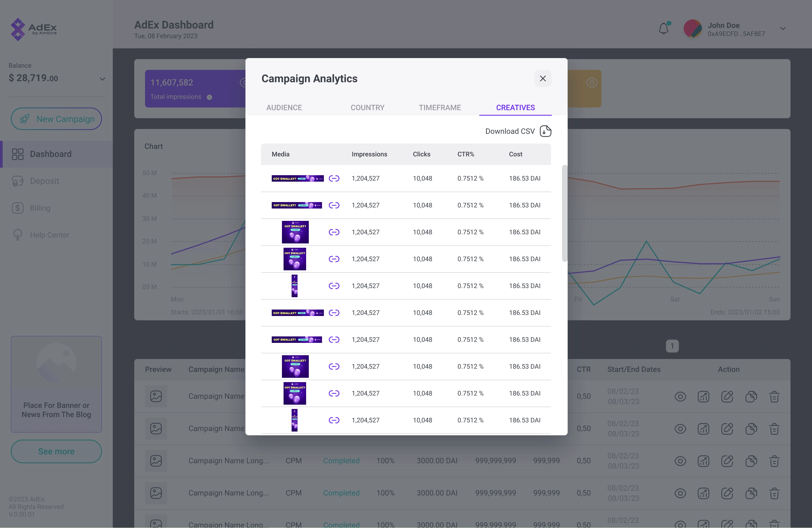Click the first square creative thumbnail

[x=295, y=232]
